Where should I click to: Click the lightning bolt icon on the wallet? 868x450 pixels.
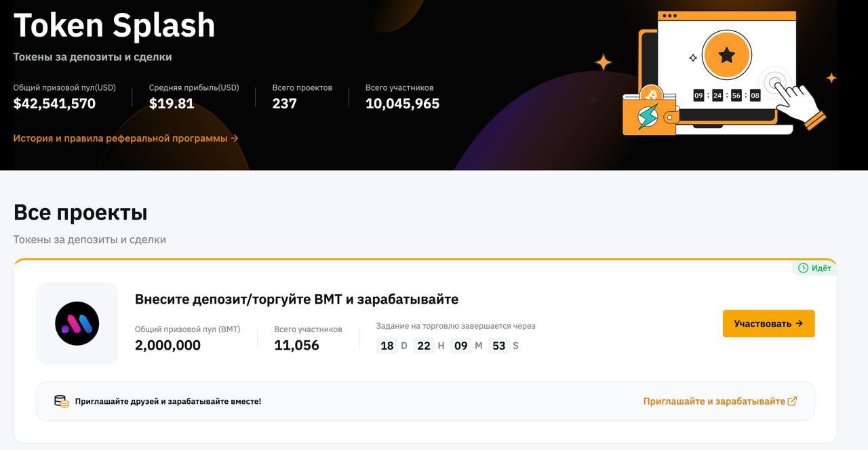tap(648, 117)
